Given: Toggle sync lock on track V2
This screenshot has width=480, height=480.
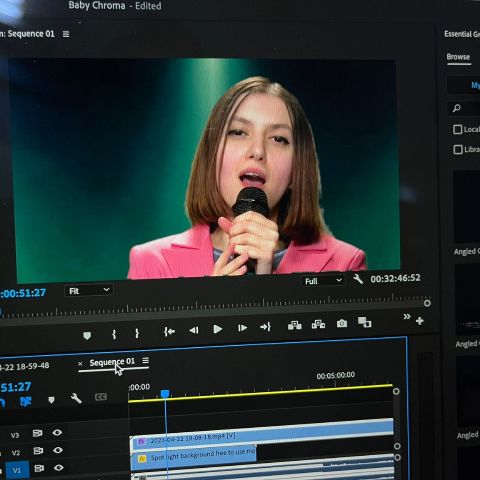Looking at the screenshot, I should coord(38,451).
